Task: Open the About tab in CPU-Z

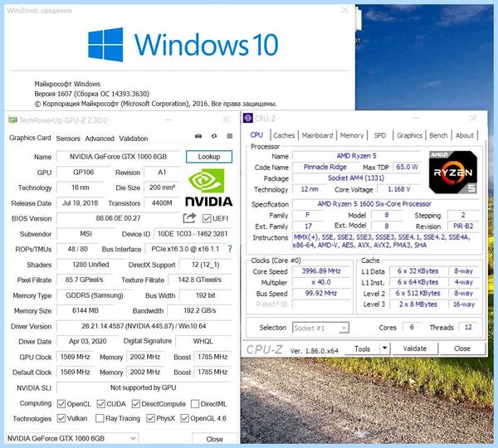Action: coord(464,135)
